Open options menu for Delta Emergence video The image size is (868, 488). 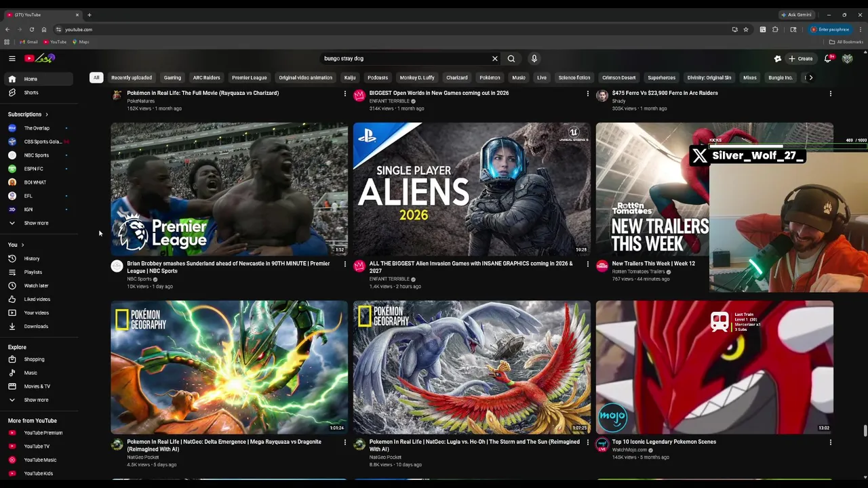click(344, 442)
